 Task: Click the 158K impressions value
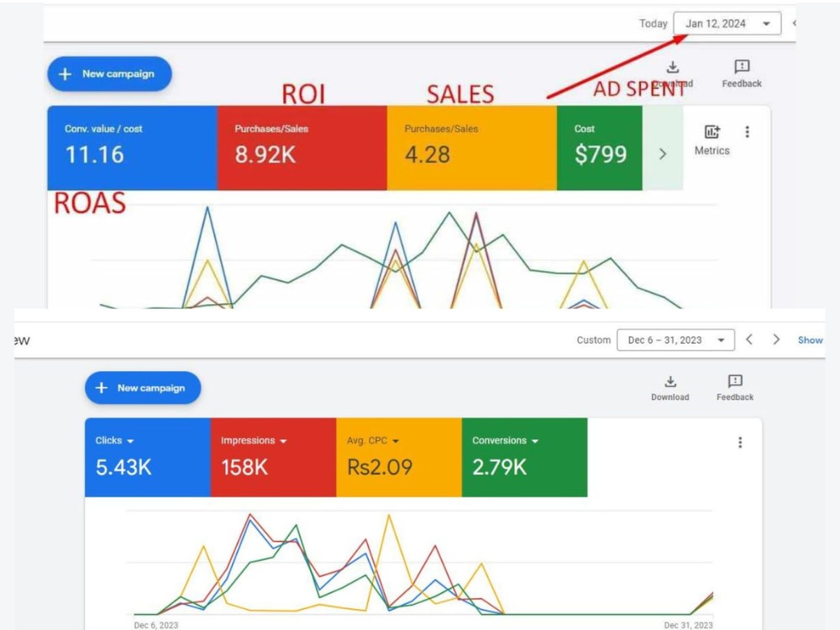pyautogui.click(x=244, y=467)
